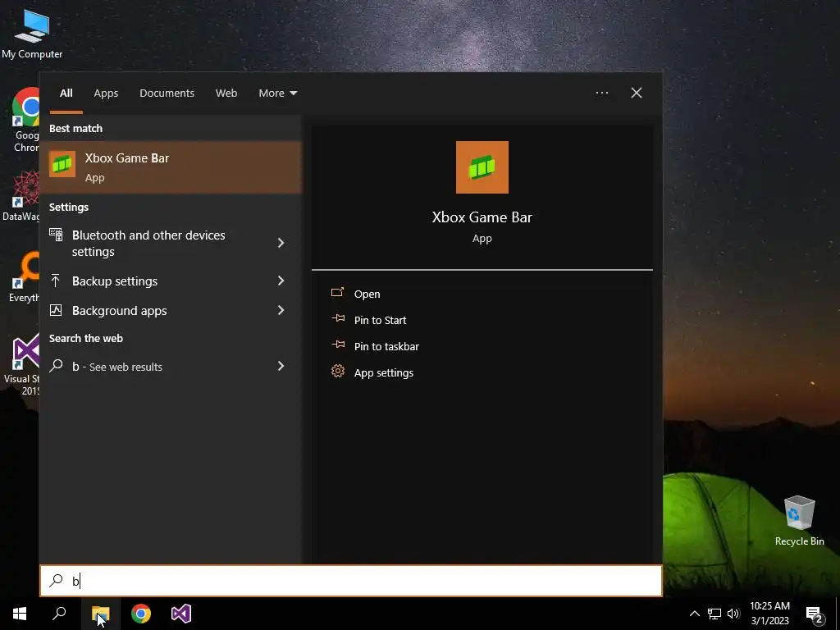Screen dimensions: 840x630
Task: Click Open in the preview pane
Action: (x=367, y=294)
